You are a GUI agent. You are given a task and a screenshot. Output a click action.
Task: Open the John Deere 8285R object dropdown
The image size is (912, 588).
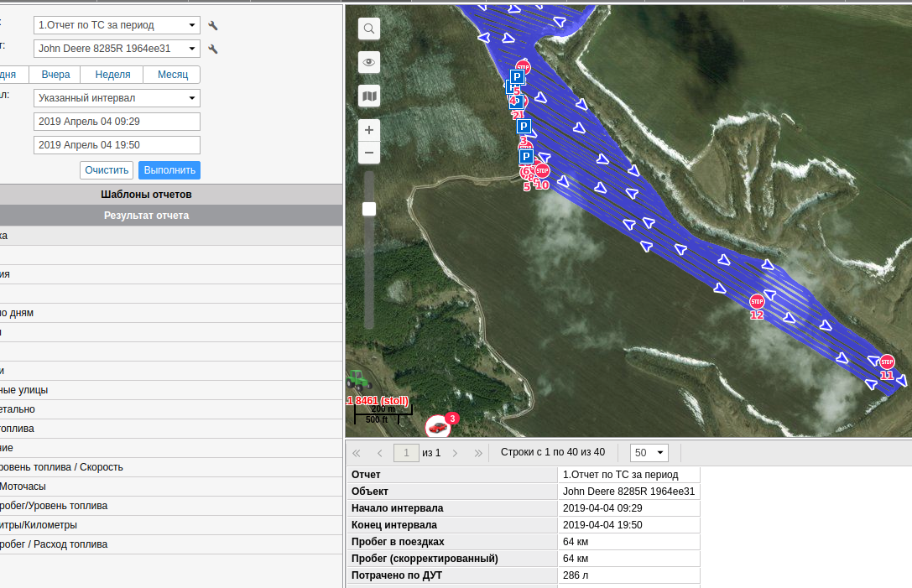pos(117,49)
